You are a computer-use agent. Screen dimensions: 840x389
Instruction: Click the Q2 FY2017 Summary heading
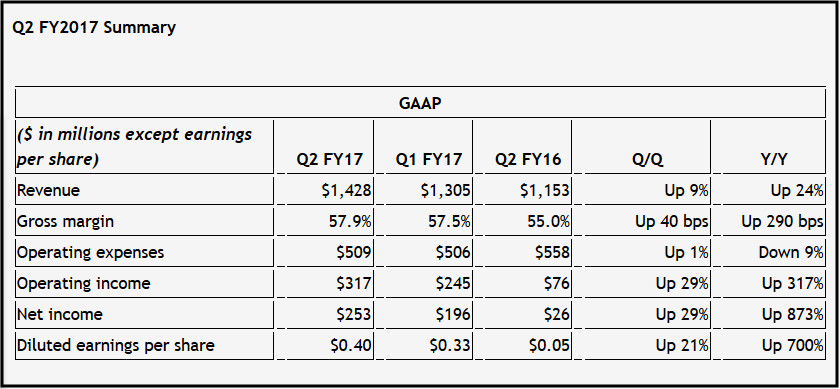(94, 27)
